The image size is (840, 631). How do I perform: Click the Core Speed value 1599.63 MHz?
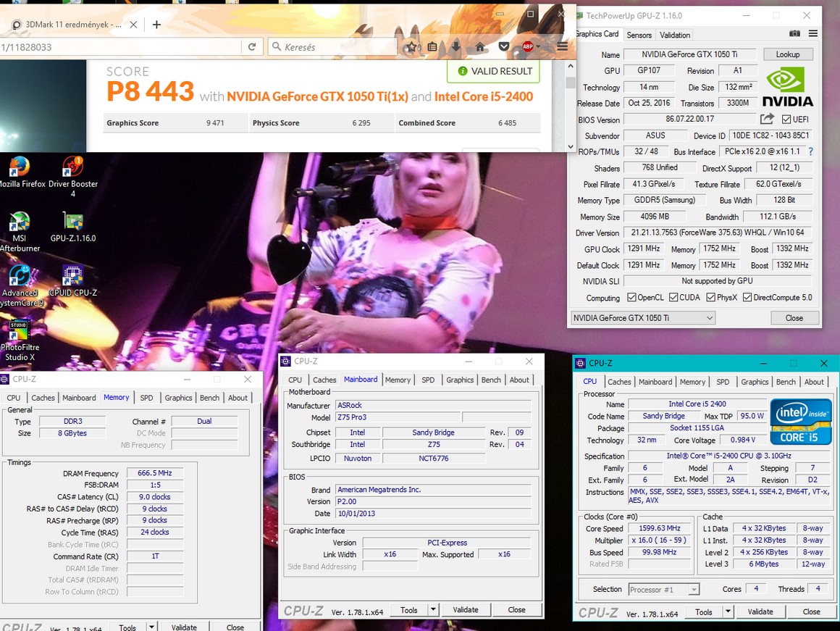[x=660, y=528]
